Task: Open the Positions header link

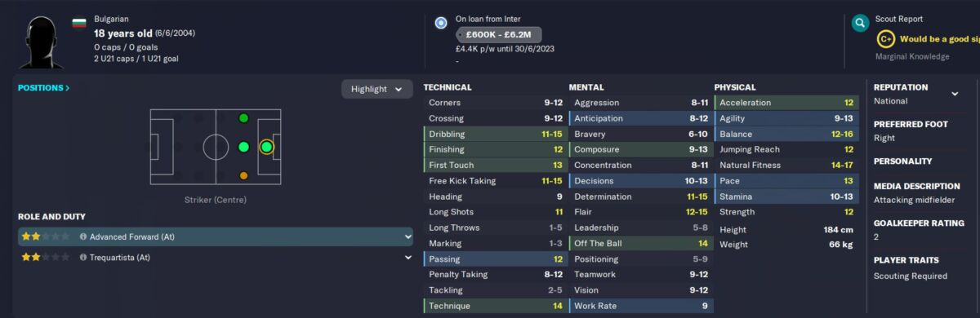Action: coord(44,88)
